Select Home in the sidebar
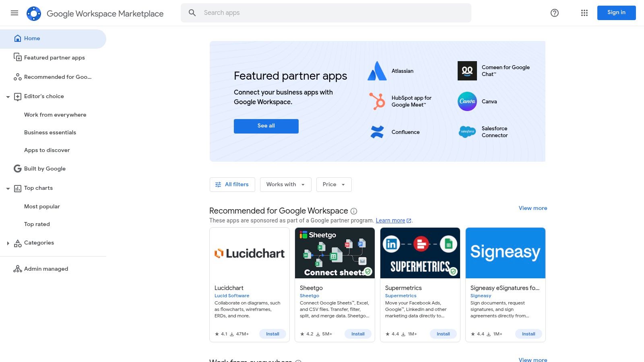 click(x=53, y=39)
